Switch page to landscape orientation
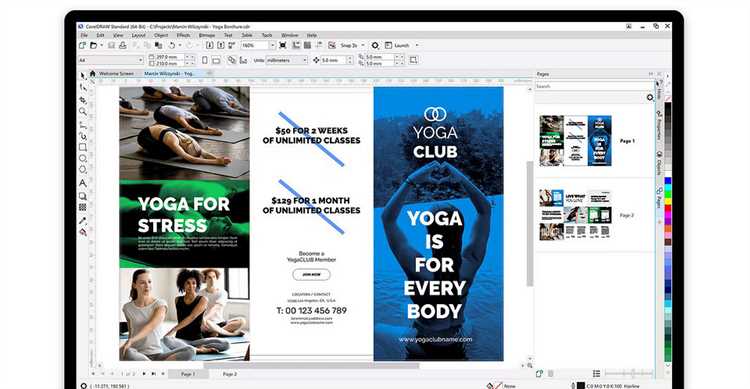750x389 pixels. [216, 60]
